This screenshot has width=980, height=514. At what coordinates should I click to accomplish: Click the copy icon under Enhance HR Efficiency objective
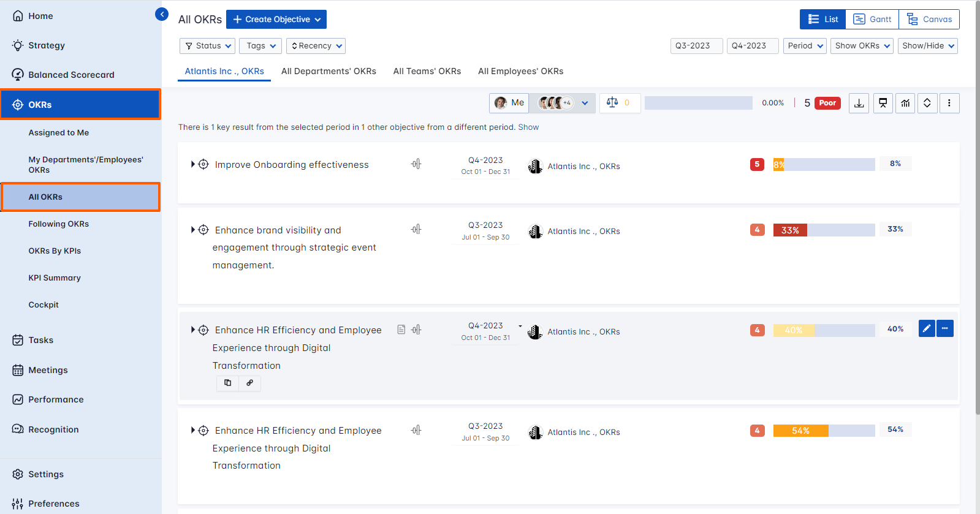tap(228, 383)
